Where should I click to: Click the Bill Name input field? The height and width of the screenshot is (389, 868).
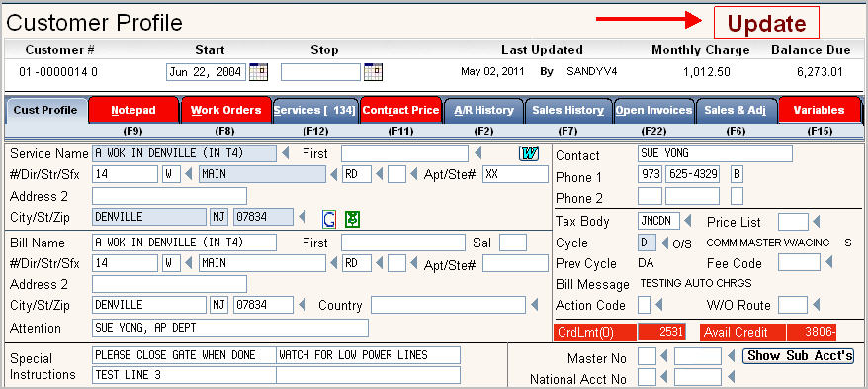tap(184, 243)
